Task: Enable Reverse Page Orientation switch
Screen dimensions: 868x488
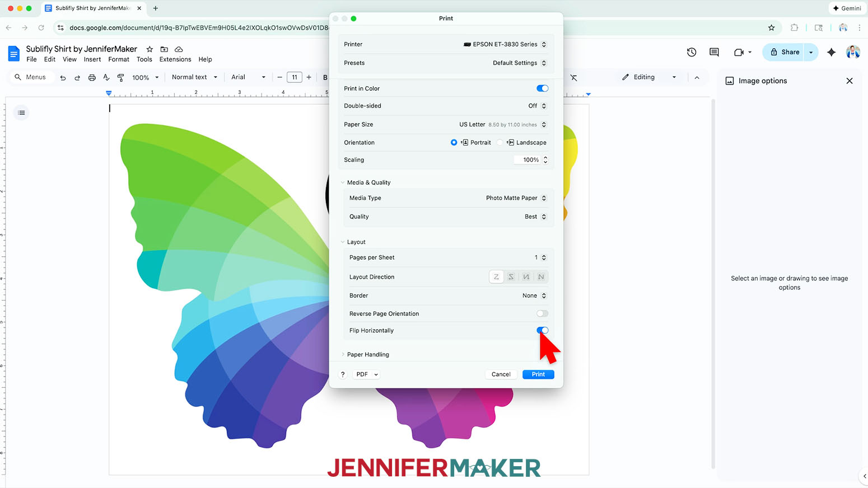Action: pos(542,313)
